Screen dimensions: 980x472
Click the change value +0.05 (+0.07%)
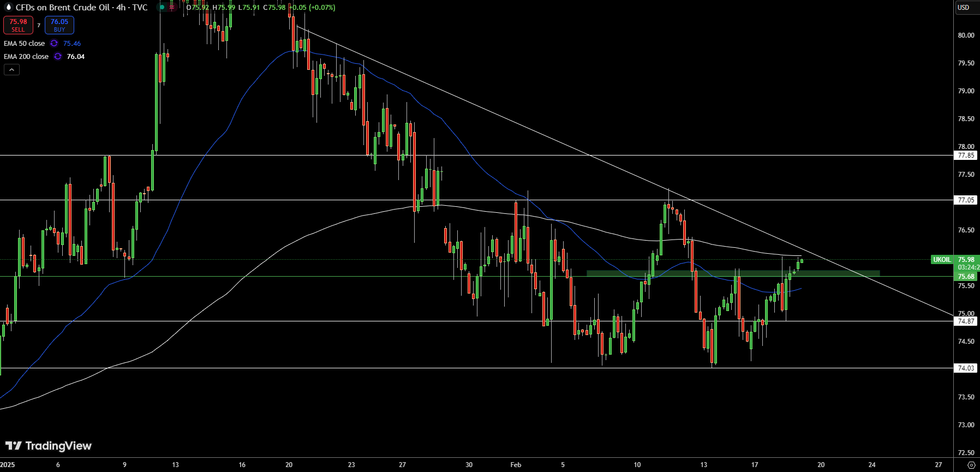312,7
